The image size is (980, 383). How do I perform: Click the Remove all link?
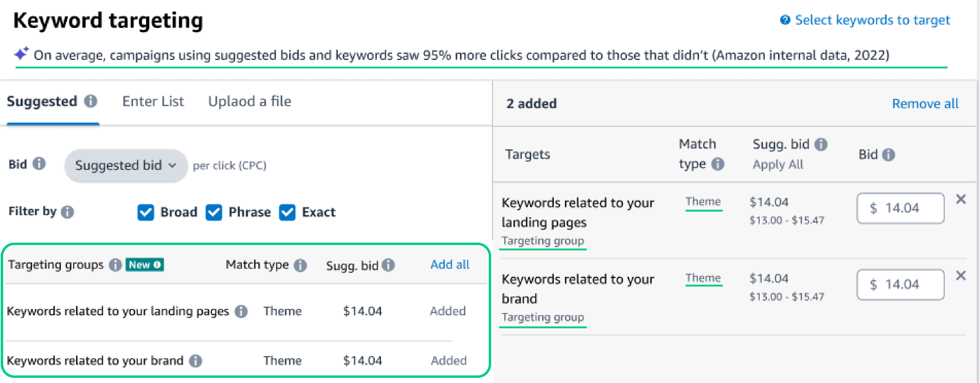tap(925, 104)
